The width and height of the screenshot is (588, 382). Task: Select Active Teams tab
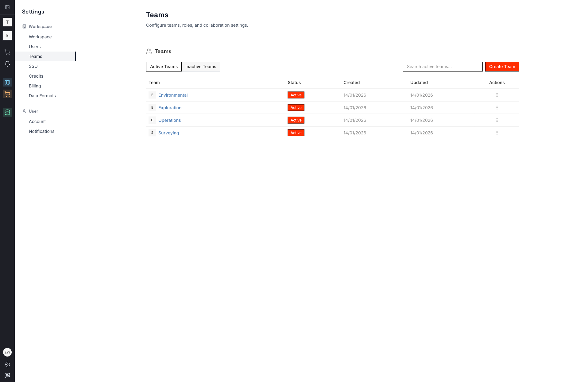click(164, 67)
